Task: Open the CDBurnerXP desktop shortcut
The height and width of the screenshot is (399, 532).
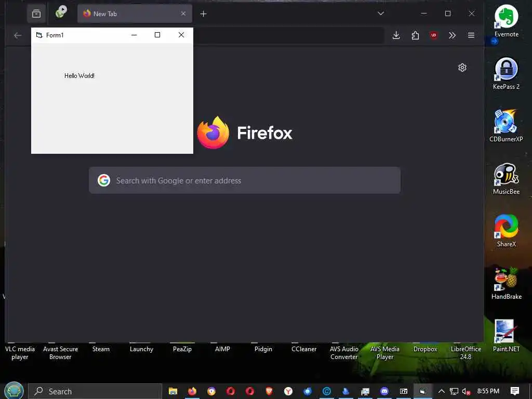Action: tap(506, 126)
